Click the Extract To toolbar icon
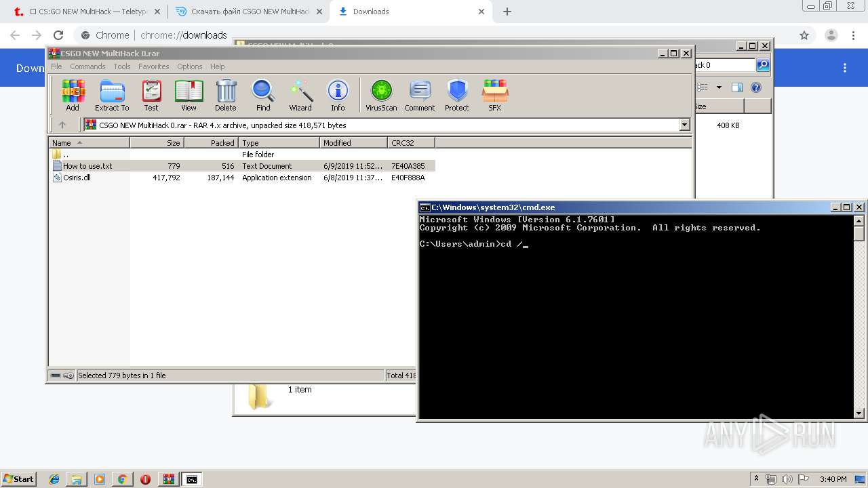Viewport: 868px width, 488px height. click(112, 95)
